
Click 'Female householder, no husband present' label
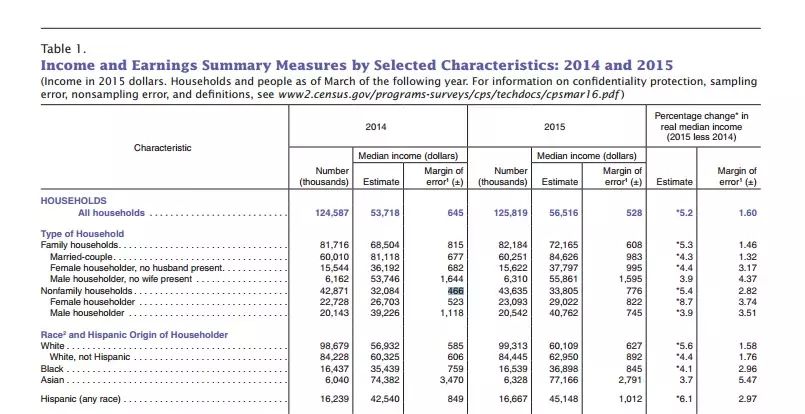137,268
